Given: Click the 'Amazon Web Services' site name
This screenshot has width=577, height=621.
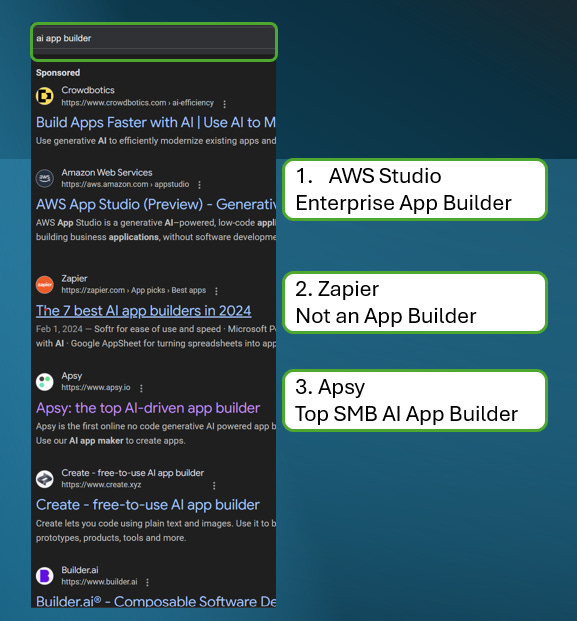Looking at the screenshot, I should pyautogui.click(x=107, y=173).
